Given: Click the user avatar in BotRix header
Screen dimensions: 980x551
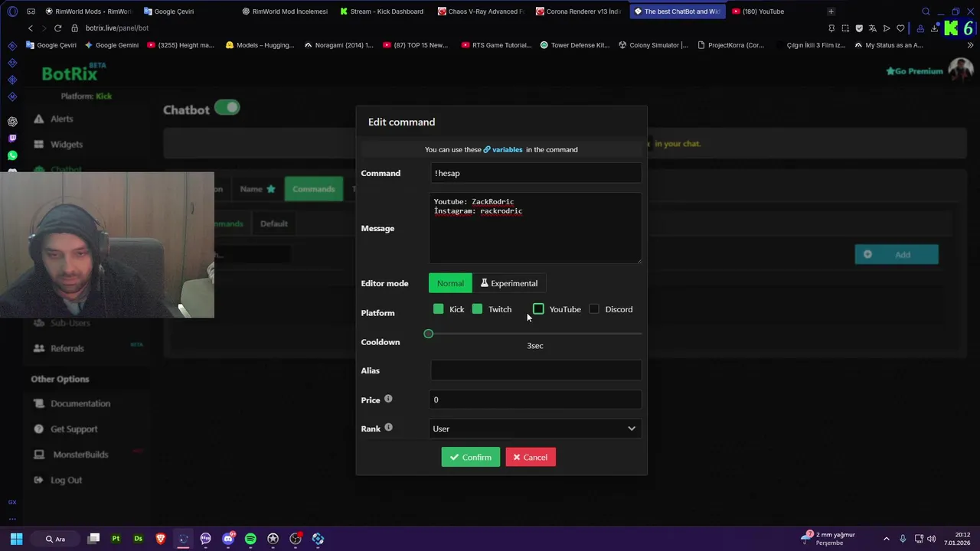Looking at the screenshot, I should click(961, 70).
